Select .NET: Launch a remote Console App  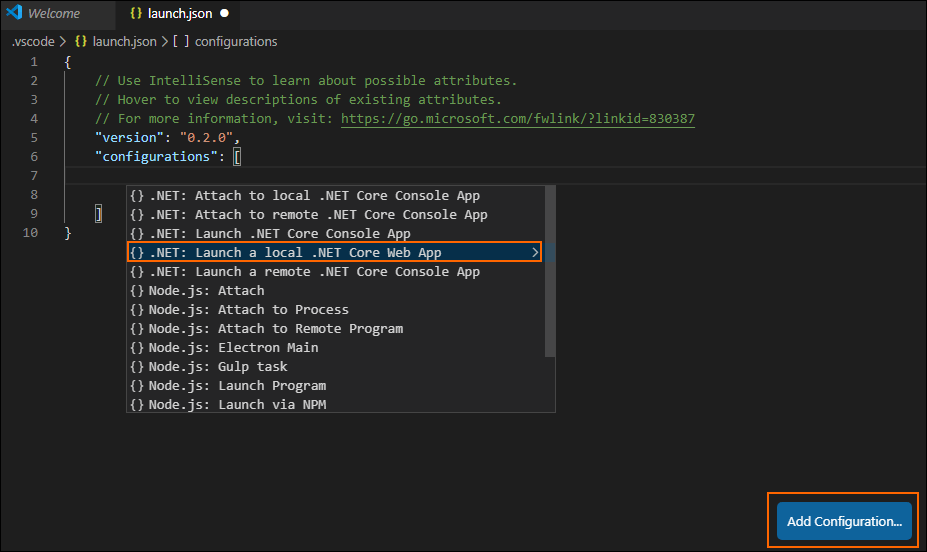pos(314,272)
